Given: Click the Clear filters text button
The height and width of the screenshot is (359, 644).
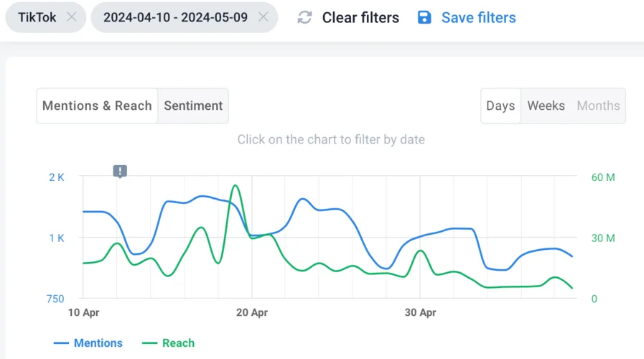Looking at the screenshot, I should click(360, 18).
